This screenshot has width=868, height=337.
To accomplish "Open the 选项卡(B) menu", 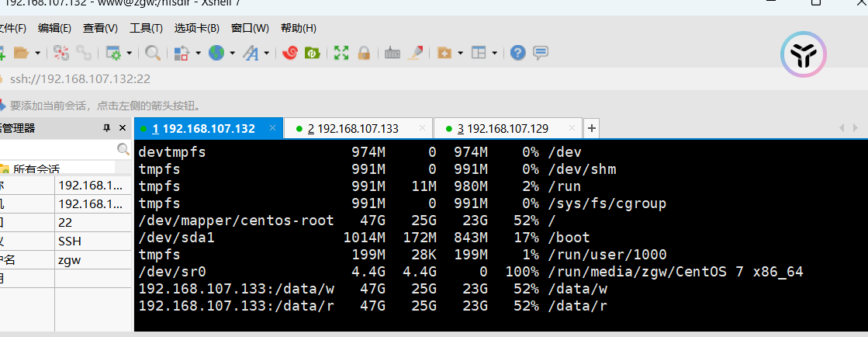I will (196, 28).
